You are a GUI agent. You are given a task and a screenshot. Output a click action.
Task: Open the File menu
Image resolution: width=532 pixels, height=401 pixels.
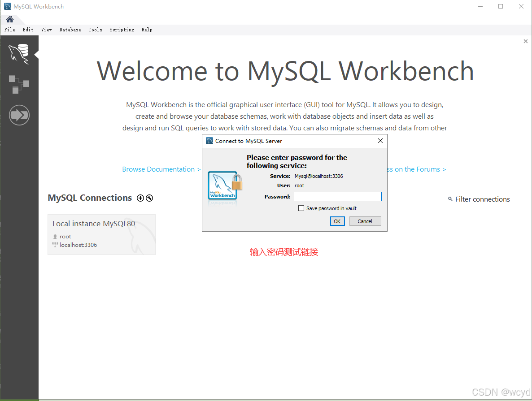click(9, 30)
